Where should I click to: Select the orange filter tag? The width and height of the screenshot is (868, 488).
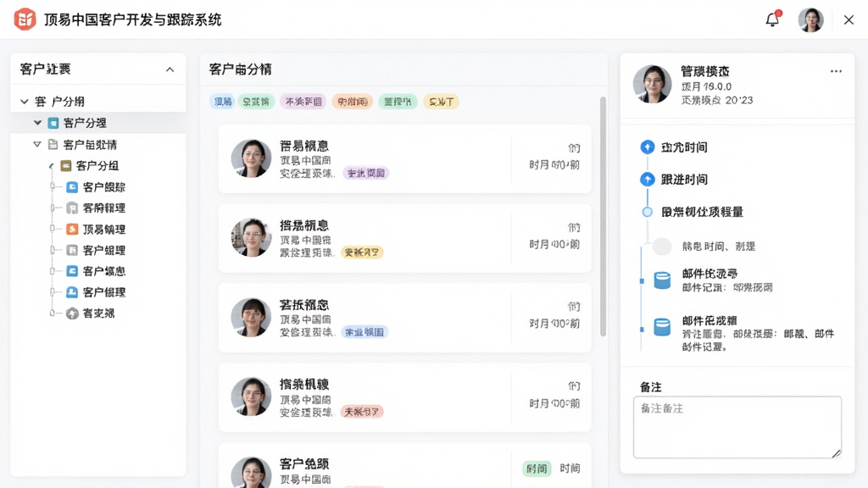(x=352, y=102)
